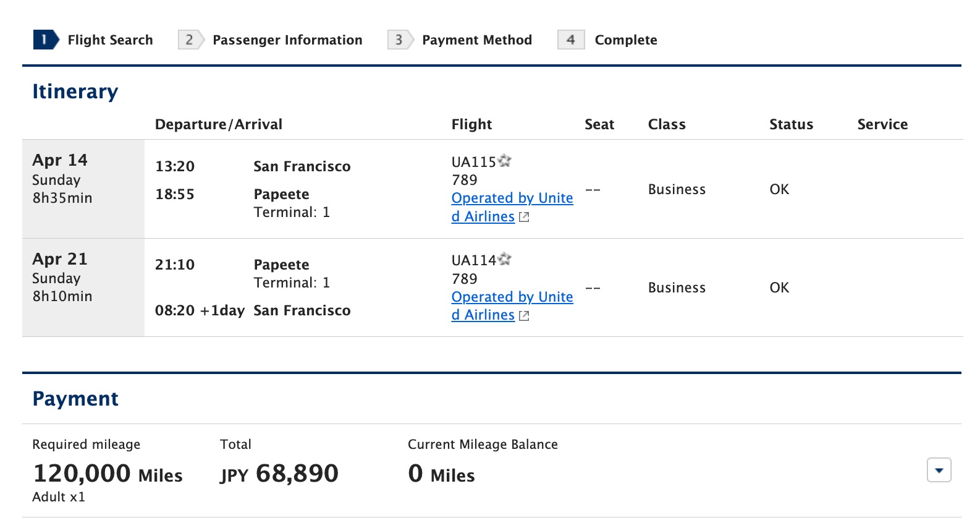Click the step 4 number badge
This screenshot has width=980, height=528.
point(571,40)
